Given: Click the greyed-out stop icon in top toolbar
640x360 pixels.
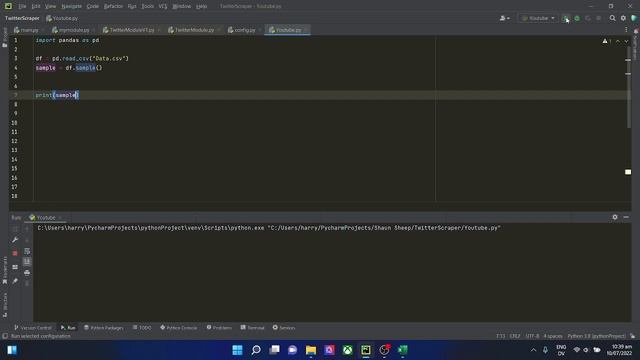Looking at the screenshot, I should [599, 18].
